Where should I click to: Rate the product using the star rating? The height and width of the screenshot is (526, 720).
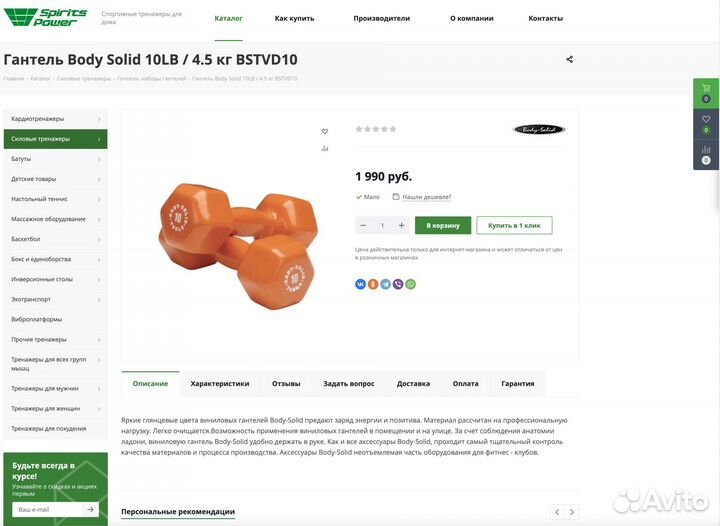coord(376,129)
